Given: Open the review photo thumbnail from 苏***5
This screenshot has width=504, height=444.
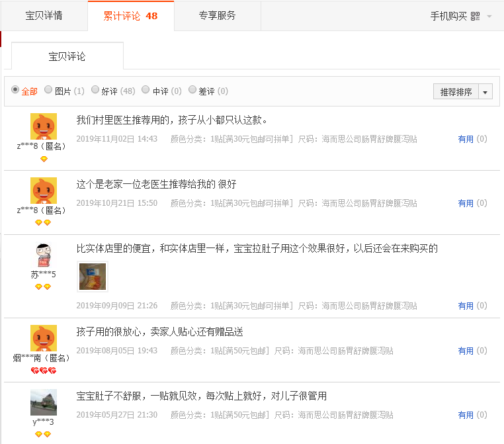Looking at the screenshot, I should 92,277.
